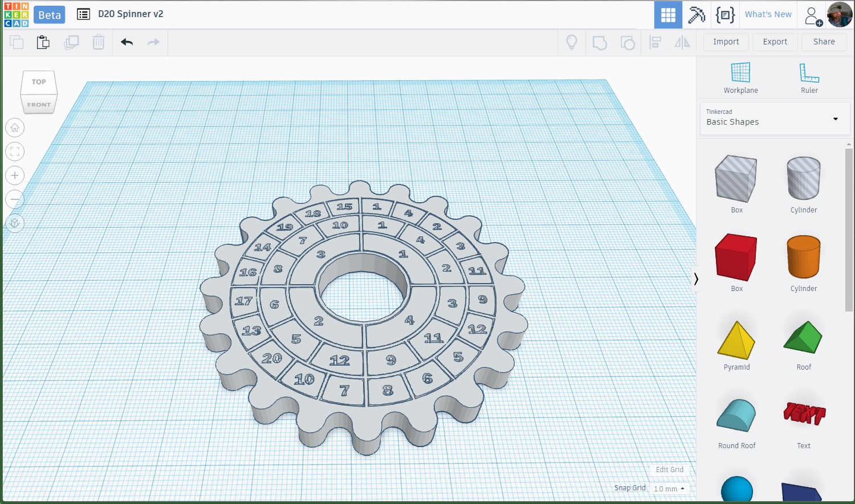Open the user profile avatar
The image size is (855, 504).
(840, 14)
